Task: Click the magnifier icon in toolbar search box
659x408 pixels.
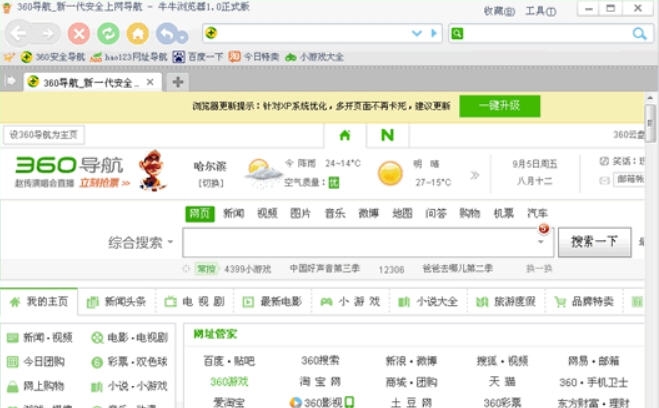Action: 639,34
